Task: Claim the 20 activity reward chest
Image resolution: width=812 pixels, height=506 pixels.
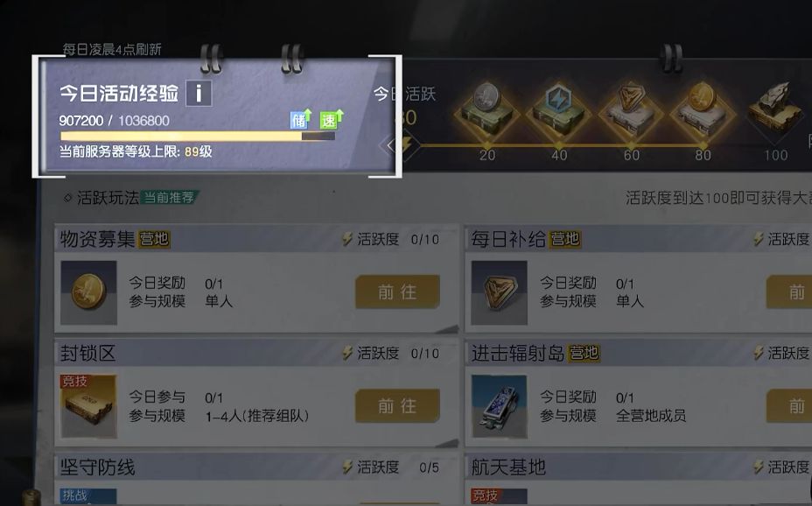Action: click(x=486, y=110)
